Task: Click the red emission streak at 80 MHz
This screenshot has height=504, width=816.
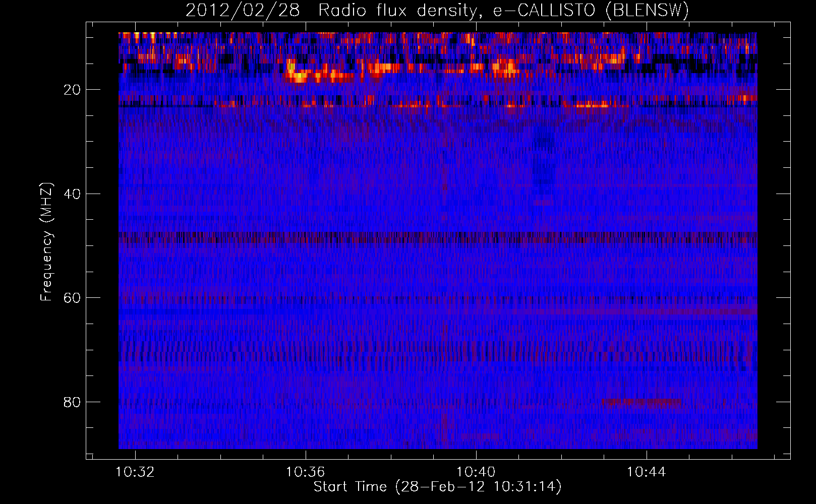Action: 642,402
